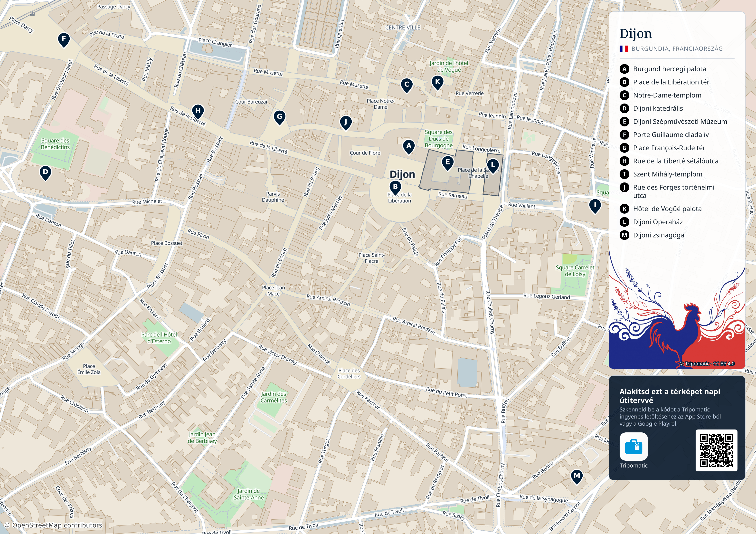
Task: Click 'Porte Guillaume diadalív' legend entry
Action: (x=671, y=135)
